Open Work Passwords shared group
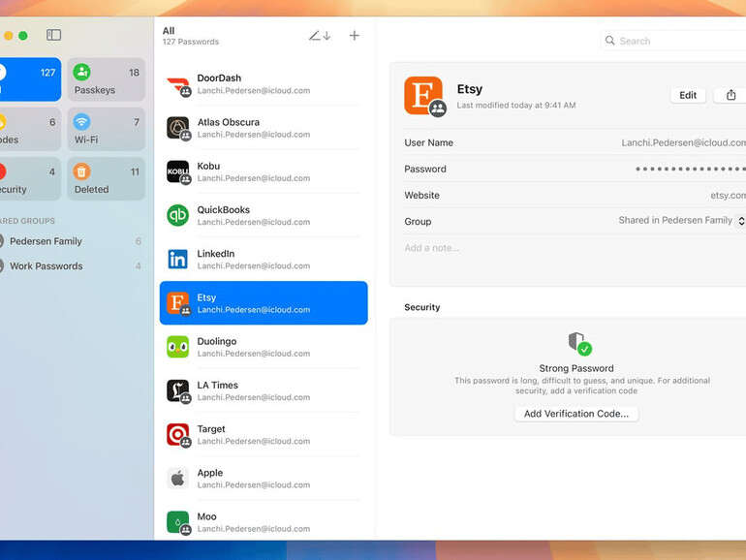Image resolution: width=746 pixels, height=560 pixels. tap(47, 266)
